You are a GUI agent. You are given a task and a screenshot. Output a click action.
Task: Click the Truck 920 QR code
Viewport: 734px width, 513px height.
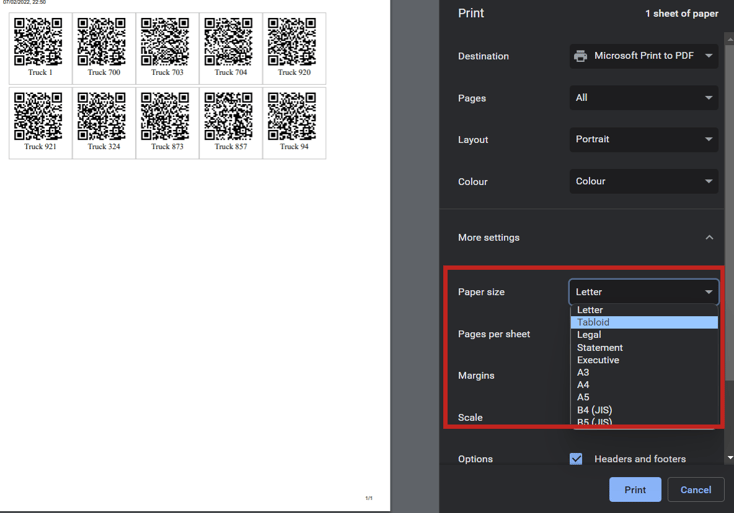pos(292,42)
